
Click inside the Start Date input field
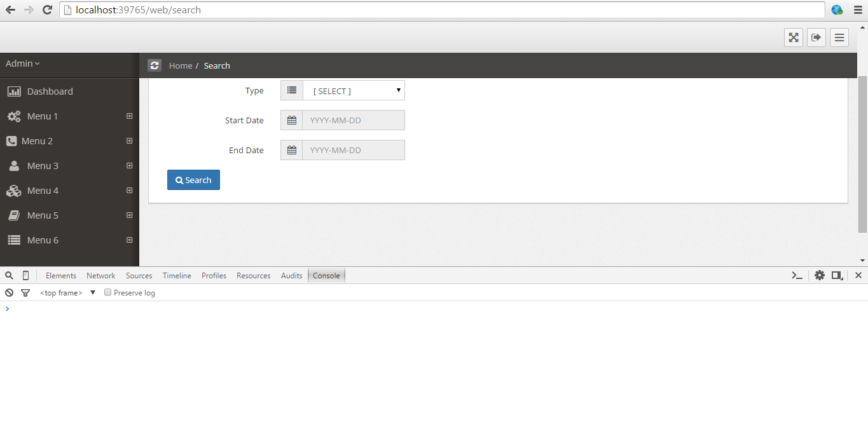point(354,119)
